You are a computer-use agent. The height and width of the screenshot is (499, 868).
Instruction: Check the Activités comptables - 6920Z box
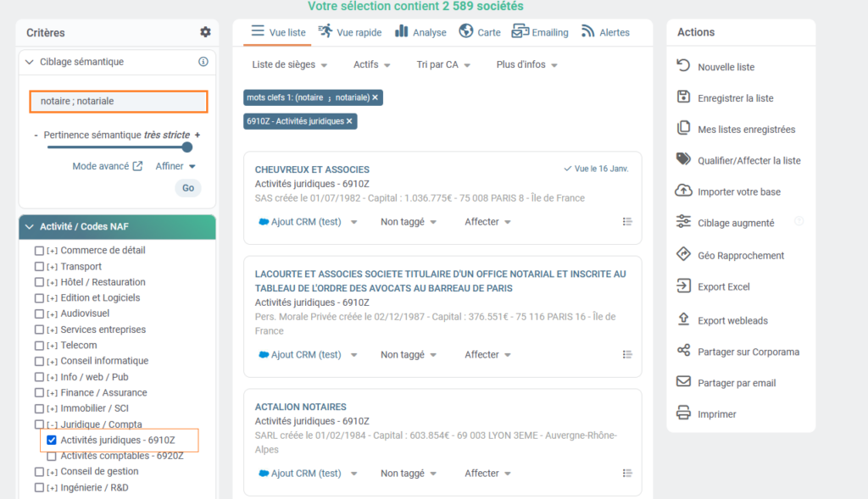(x=52, y=456)
